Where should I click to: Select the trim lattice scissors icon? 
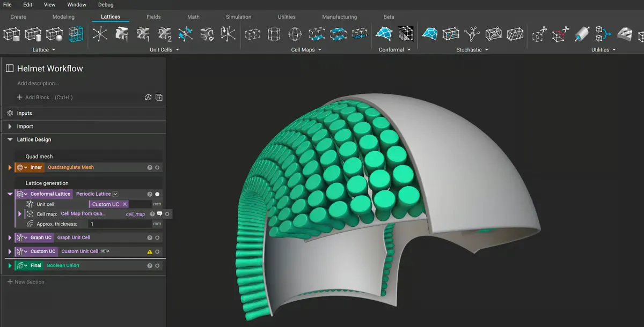pyautogui.click(x=539, y=34)
